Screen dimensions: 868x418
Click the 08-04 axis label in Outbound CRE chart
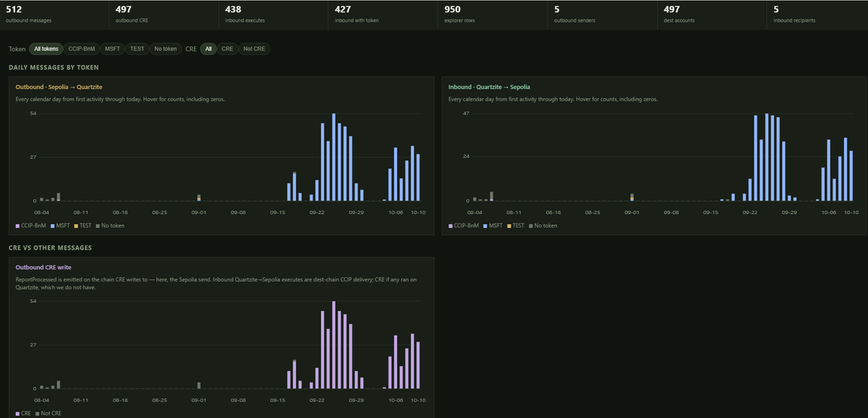41,400
